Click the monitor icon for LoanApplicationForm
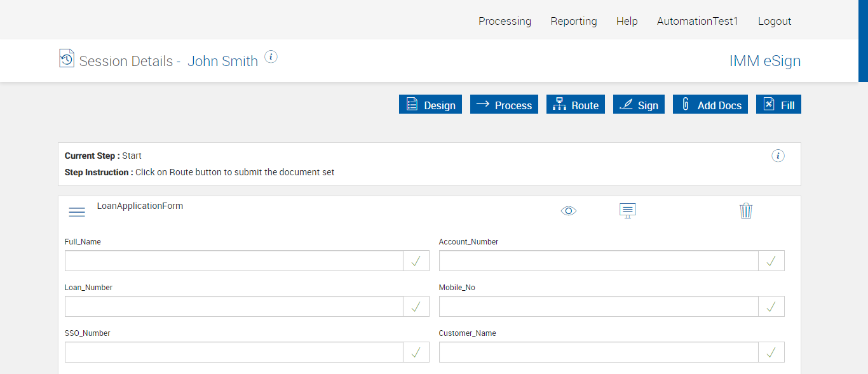The image size is (868, 374). (x=628, y=211)
